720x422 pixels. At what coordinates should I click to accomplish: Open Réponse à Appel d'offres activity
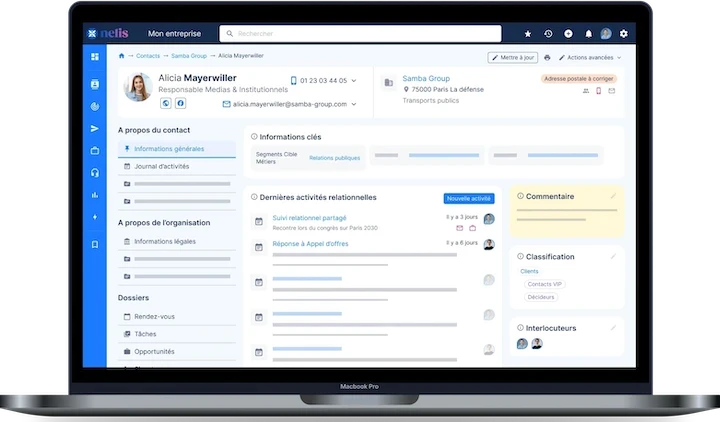(x=310, y=243)
